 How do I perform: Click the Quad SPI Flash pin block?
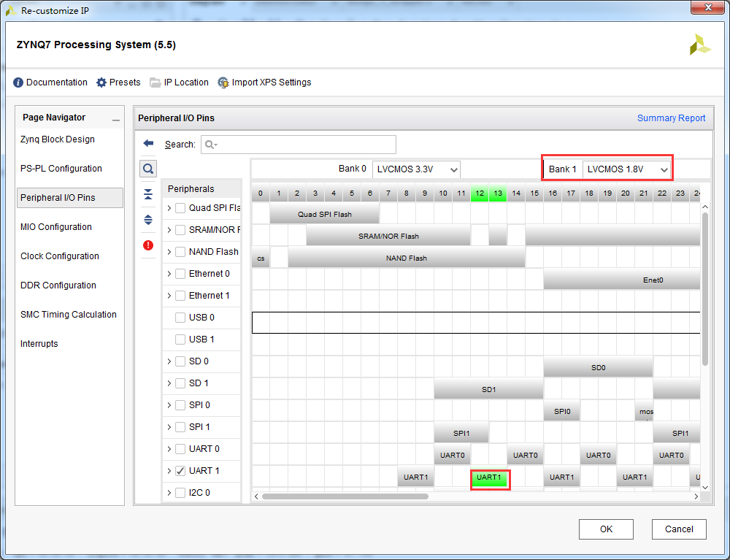[325, 214]
